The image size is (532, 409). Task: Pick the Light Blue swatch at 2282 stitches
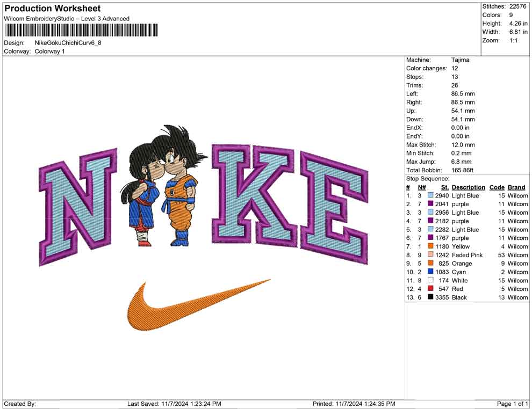click(430, 229)
